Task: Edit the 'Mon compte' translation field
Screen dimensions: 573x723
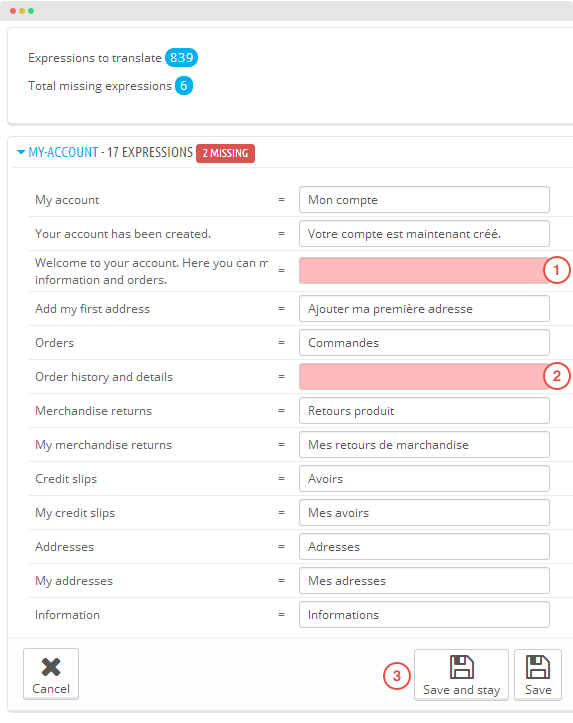Action: 424,200
